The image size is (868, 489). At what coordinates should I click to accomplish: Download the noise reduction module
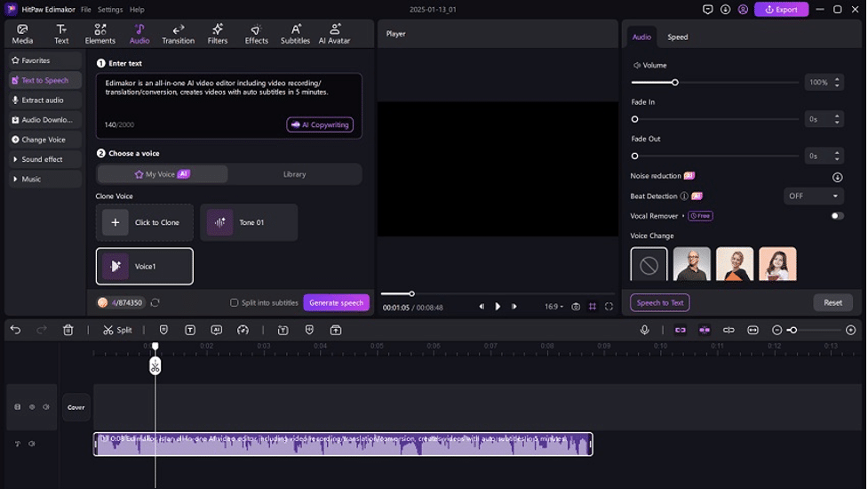[838, 177]
